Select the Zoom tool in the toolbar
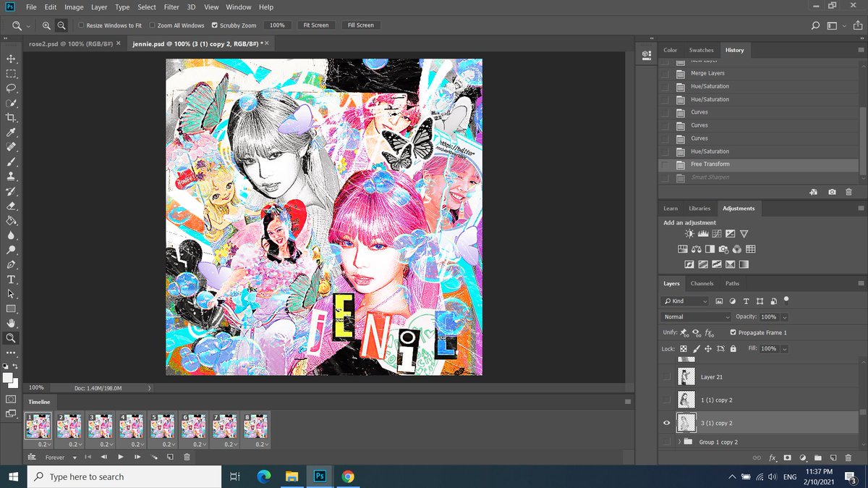This screenshot has width=868, height=488. tap(12, 337)
